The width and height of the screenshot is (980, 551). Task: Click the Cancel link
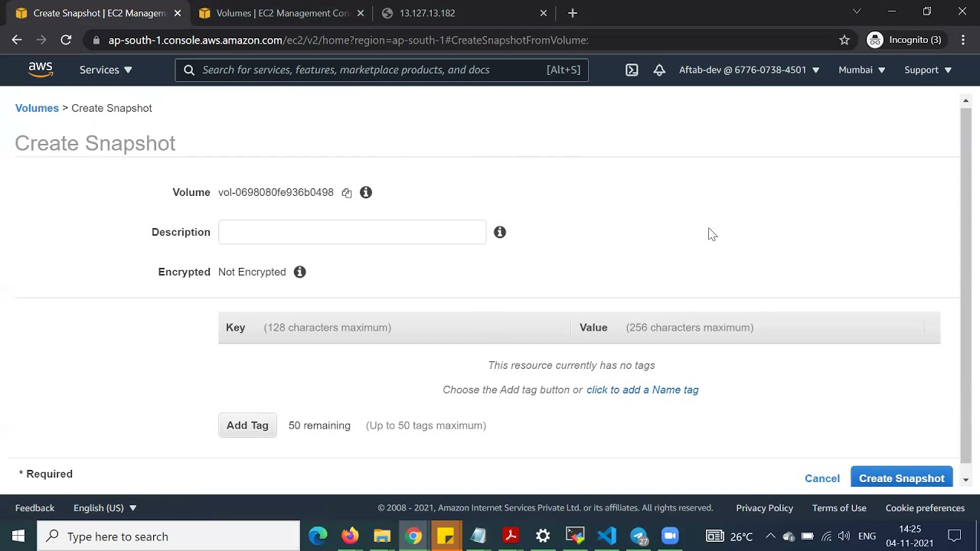pos(822,478)
